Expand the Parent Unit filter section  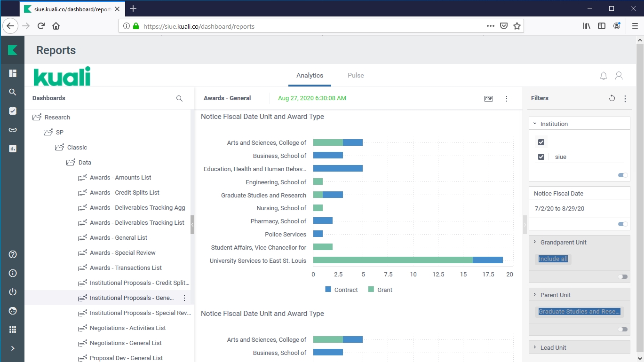pos(535,295)
